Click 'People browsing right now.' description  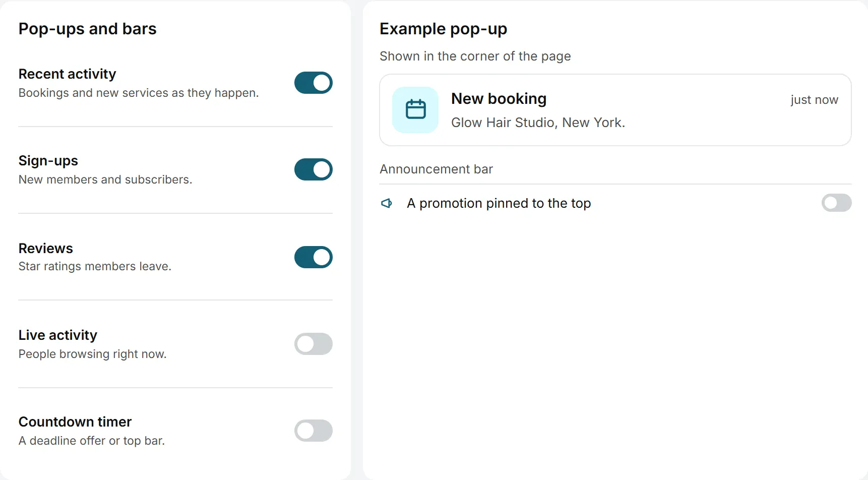(93, 354)
